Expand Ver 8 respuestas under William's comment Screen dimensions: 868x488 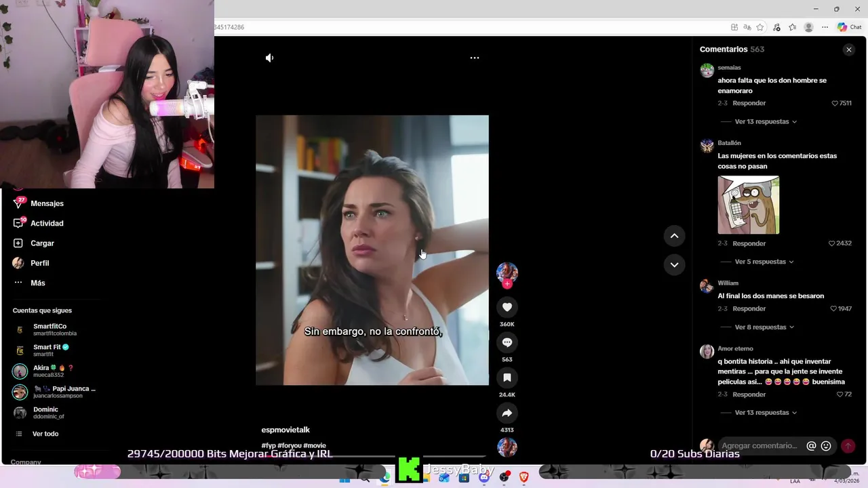click(x=766, y=327)
